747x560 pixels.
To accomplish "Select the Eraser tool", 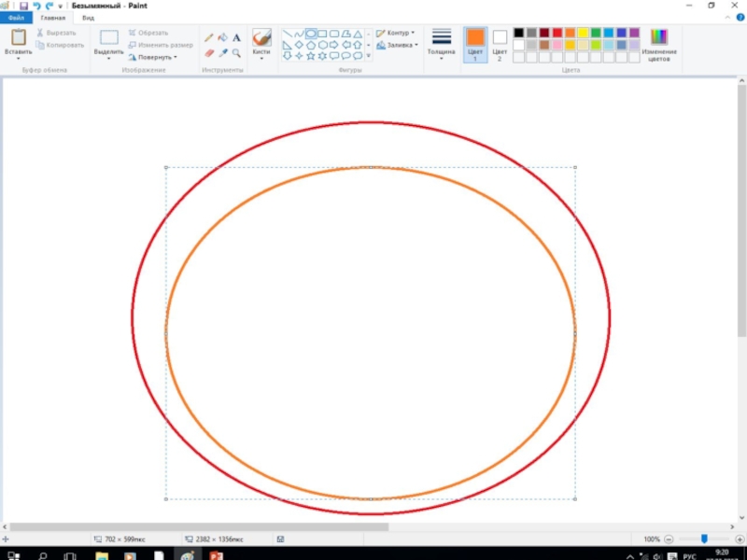I will [x=209, y=53].
